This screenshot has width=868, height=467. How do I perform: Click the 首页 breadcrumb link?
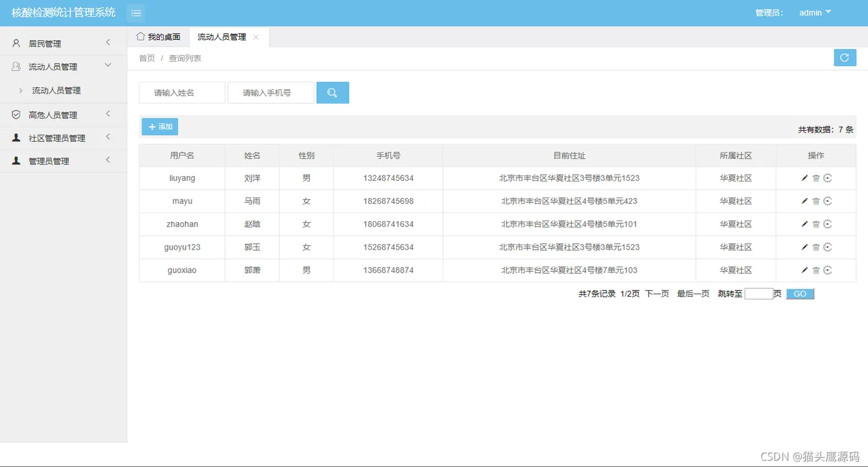point(147,58)
